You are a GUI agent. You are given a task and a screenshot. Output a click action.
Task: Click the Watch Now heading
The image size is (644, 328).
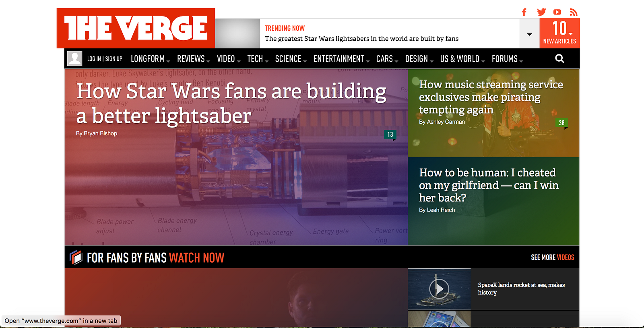tap(196, 258)
